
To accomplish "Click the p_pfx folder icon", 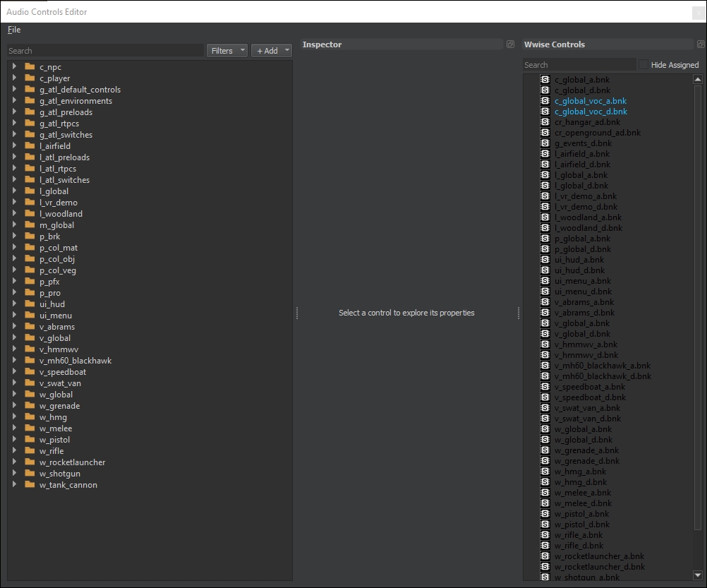I will click(x=30, y=282).
